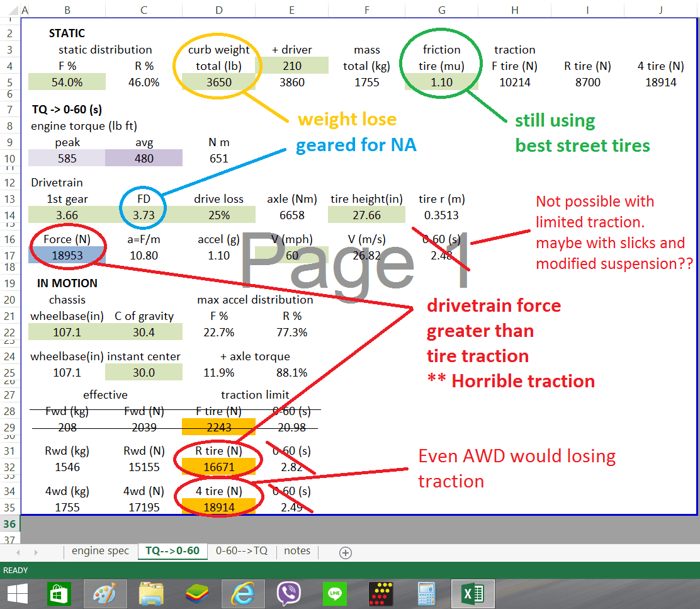Click the driver weight cell 210
Viewport: 700px width, 609px height.
pyautogui.click(x=292, y=65)
